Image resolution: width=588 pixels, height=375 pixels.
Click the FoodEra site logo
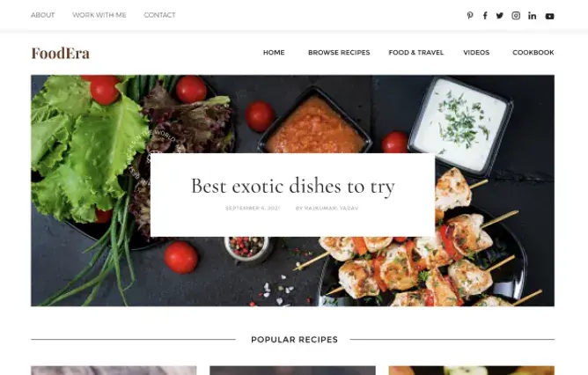point(61,53)
